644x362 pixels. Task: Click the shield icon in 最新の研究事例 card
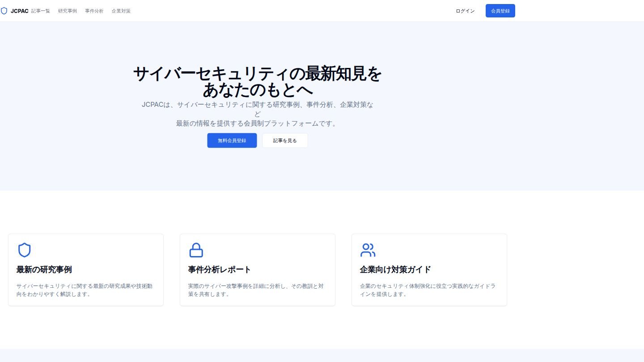click(24, 250)
